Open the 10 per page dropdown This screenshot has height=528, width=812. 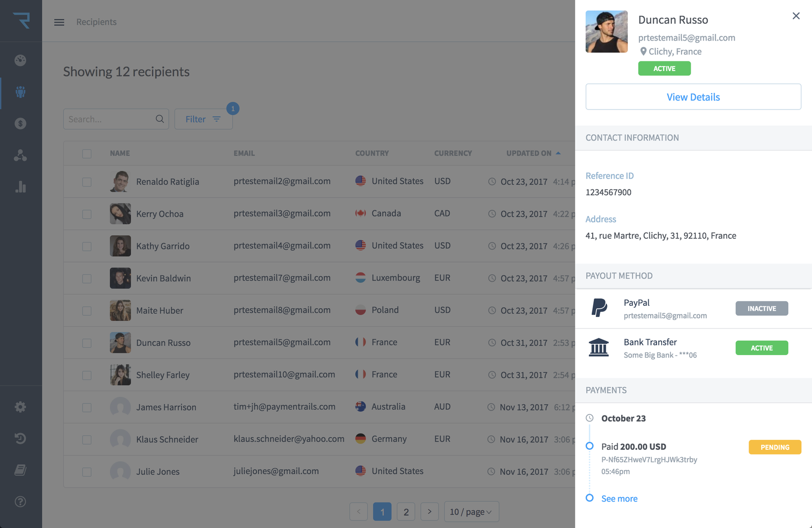click(471, 512)
